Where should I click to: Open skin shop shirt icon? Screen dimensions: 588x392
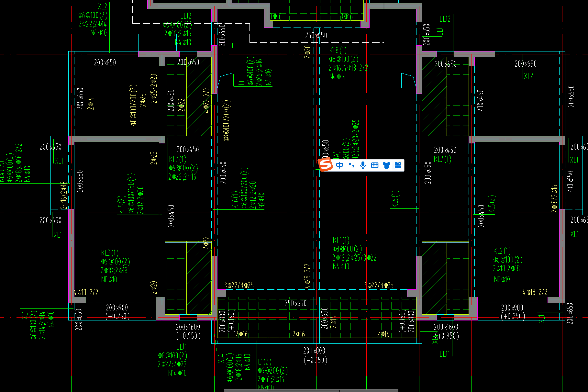pyautogui.click(x=386, y=165)
